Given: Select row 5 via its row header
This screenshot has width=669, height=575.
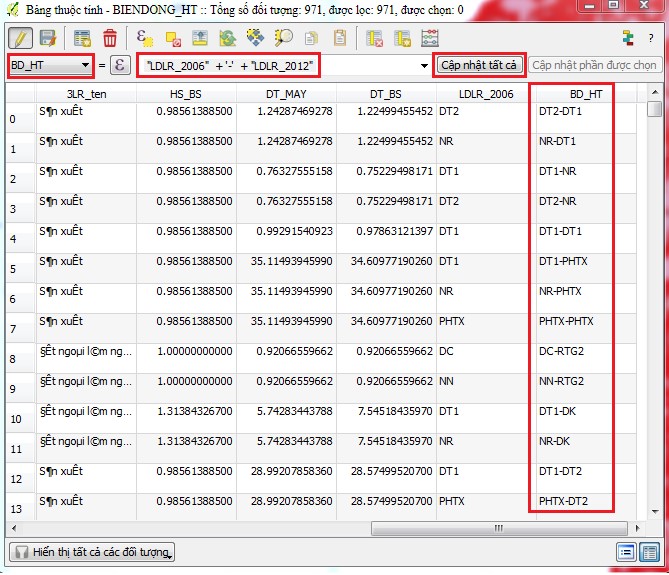Looking at the screenshot, I should 20,268.
